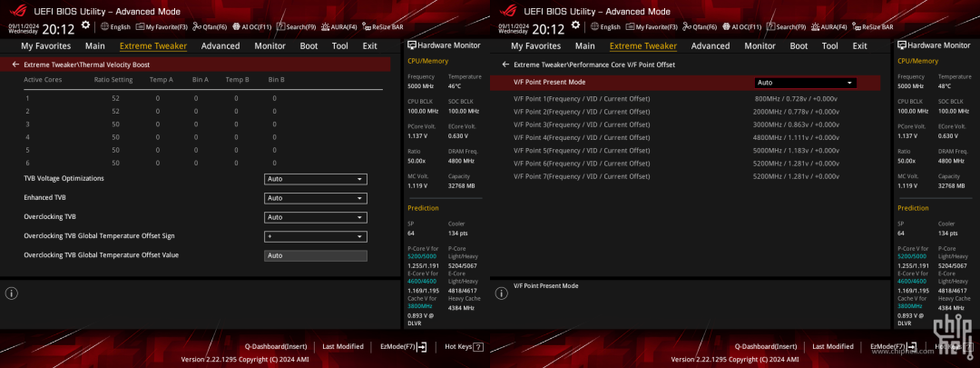Click the Ratio Setting column header
This screenshot has height=368, width=980.
pyautogui.click(x=113, y=79)
